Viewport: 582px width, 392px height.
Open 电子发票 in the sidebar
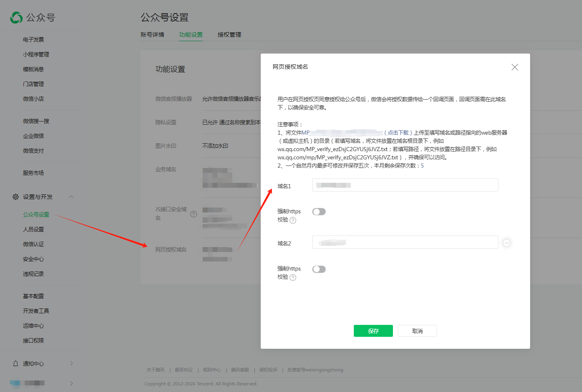[33, 40]
